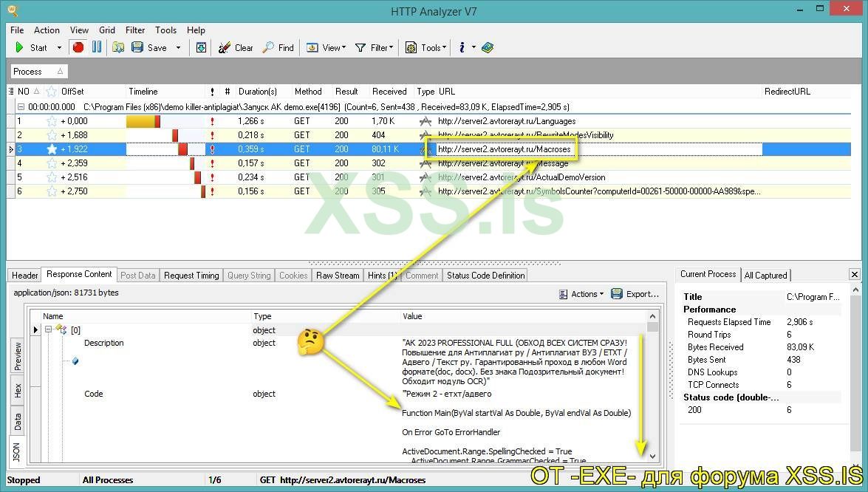Select the server2.avtorerayt.ru/Languages URL
The image size is (868, 492).
[x=507, y=121]
